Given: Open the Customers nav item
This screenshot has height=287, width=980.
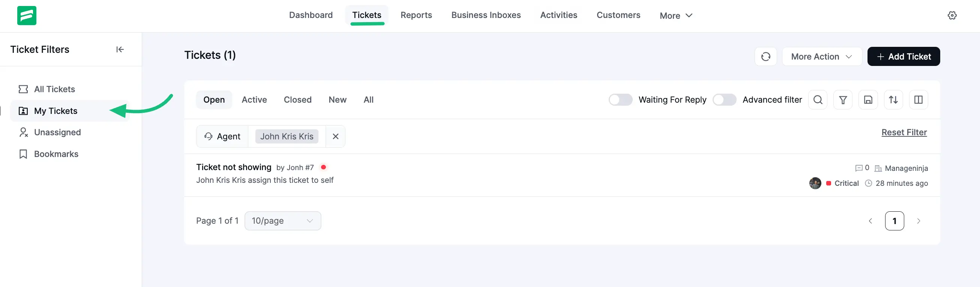Looking at the screenshot, I should point(618,15).
